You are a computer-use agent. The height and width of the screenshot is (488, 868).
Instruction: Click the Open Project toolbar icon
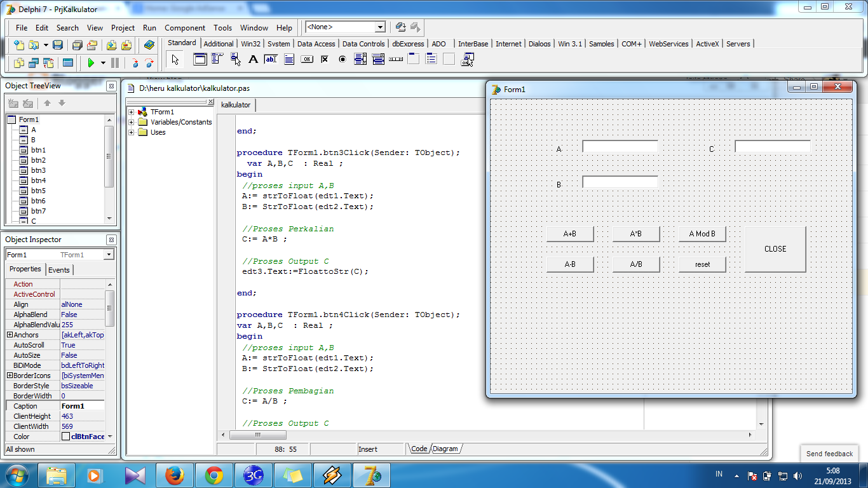[92, 45]
